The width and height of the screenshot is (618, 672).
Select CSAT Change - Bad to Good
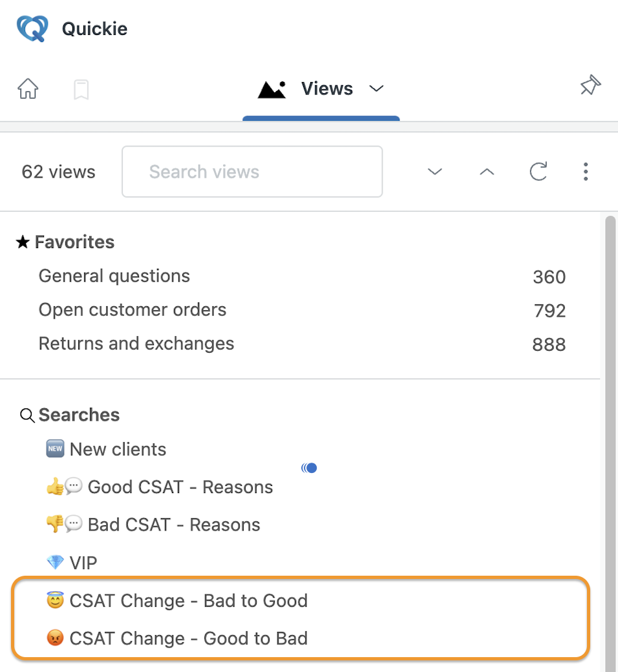point(176,600)
